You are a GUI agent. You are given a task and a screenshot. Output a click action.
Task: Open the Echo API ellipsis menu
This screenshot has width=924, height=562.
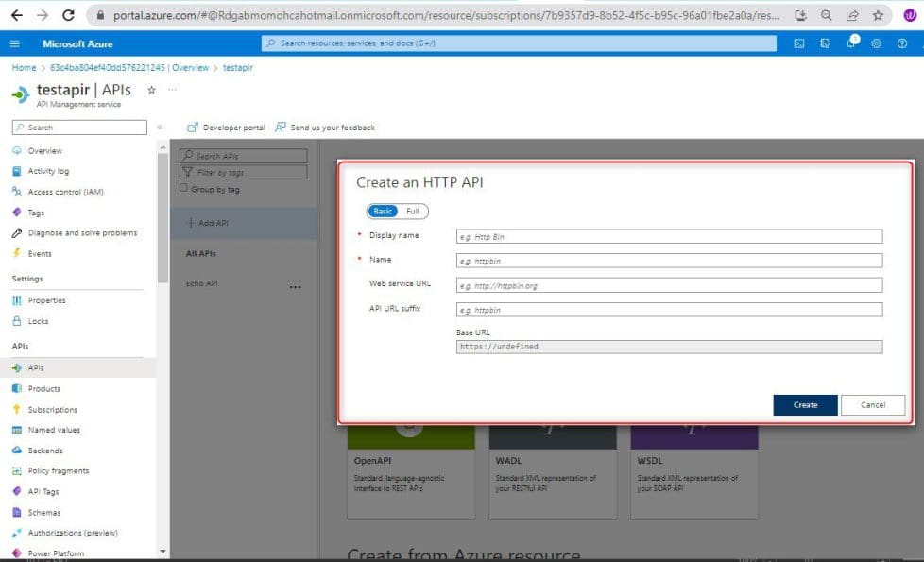[x=293, y=285]
